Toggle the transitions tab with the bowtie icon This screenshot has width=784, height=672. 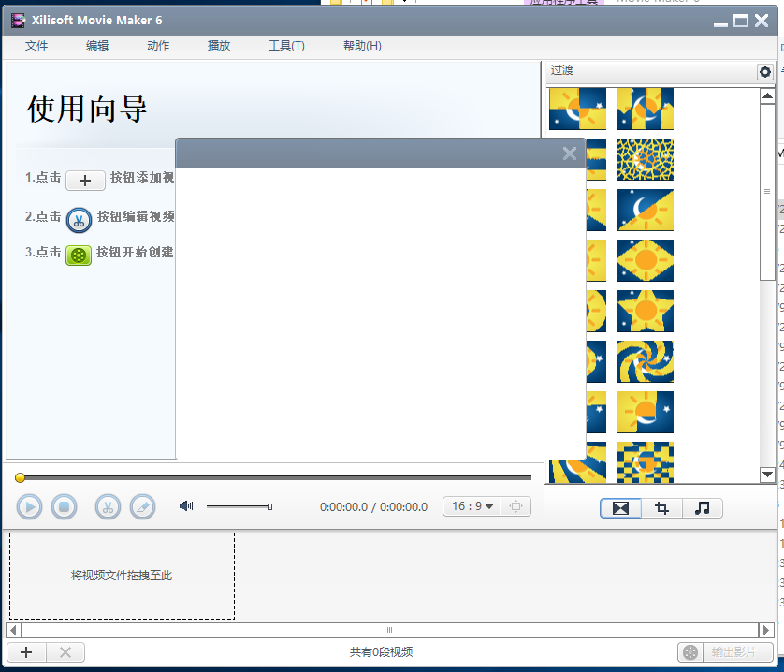[x=620, y=508]
